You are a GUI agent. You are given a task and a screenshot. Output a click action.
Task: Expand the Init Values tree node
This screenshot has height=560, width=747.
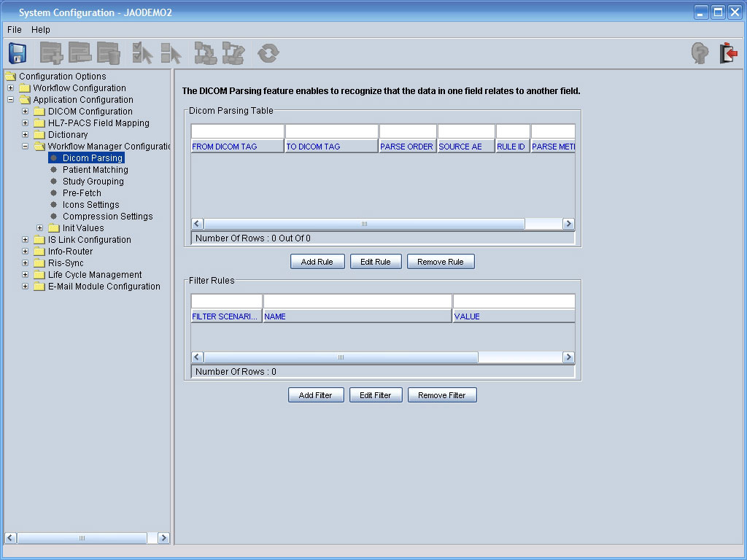pos(40,228)
